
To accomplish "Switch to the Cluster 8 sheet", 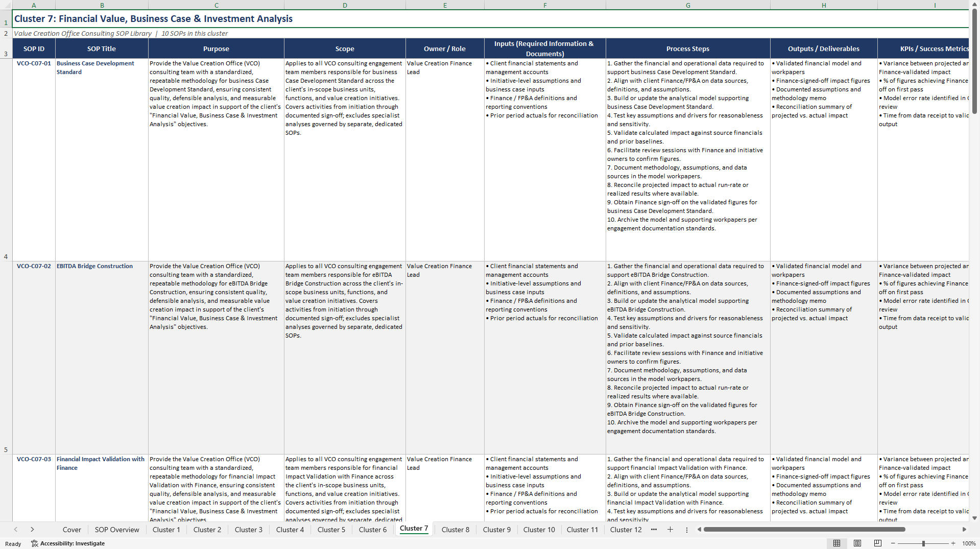I will pyautogui.click(x=455, y=530).
